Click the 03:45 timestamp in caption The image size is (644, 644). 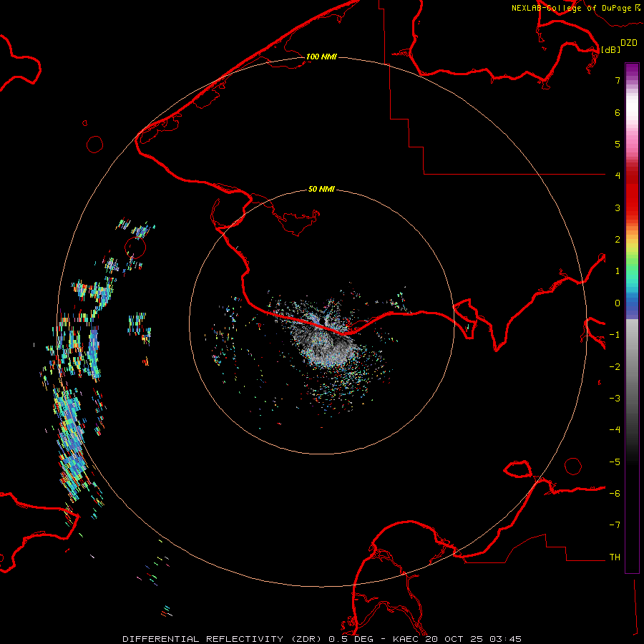tap(505, 639)
